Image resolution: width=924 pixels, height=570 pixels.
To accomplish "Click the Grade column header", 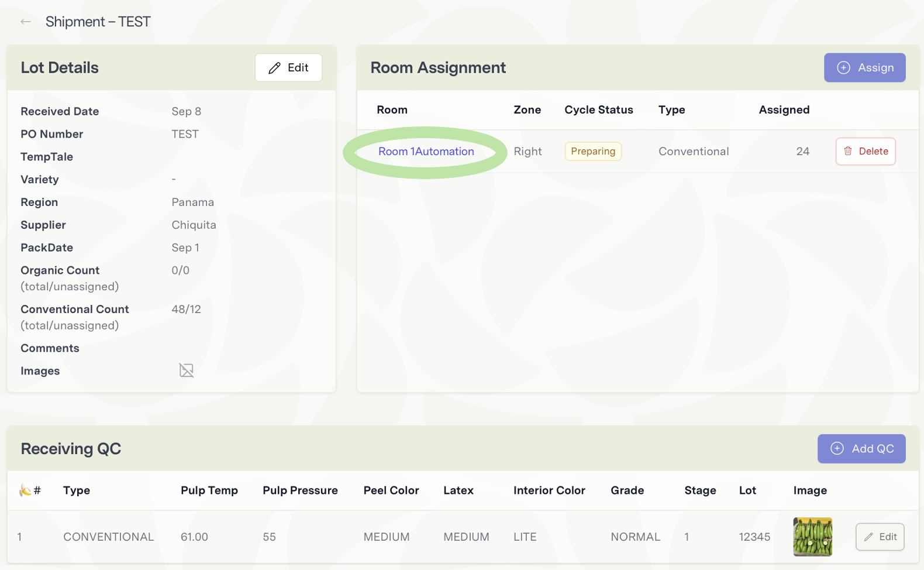I will pos(627,490).
